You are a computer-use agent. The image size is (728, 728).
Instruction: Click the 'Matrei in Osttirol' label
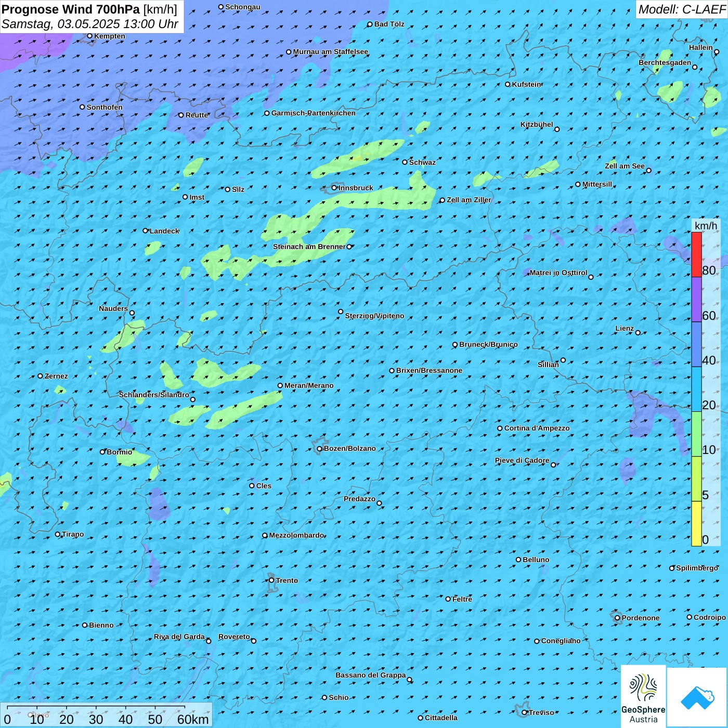558,272
